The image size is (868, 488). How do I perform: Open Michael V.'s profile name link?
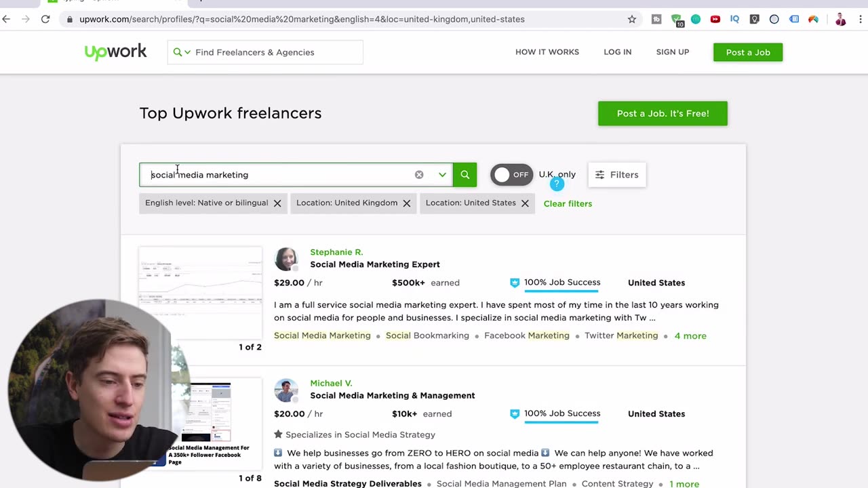331,384
